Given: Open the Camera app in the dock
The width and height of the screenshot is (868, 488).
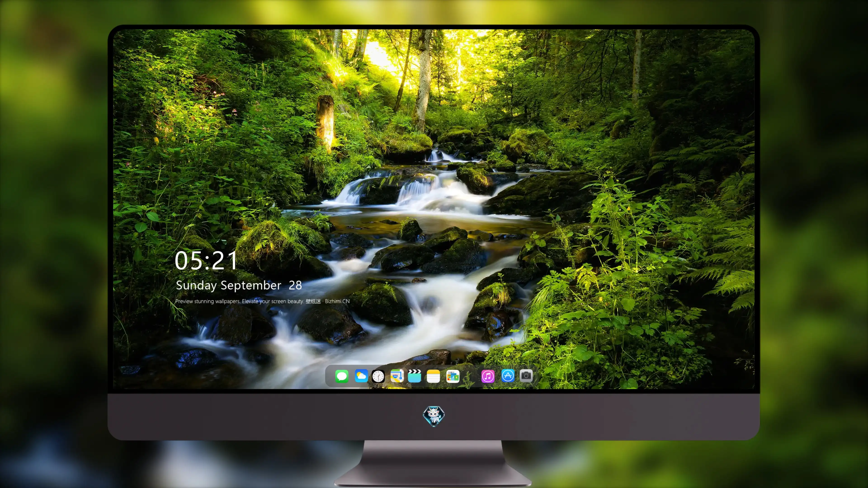Looking at the screenshot, I should click(526, 376).
